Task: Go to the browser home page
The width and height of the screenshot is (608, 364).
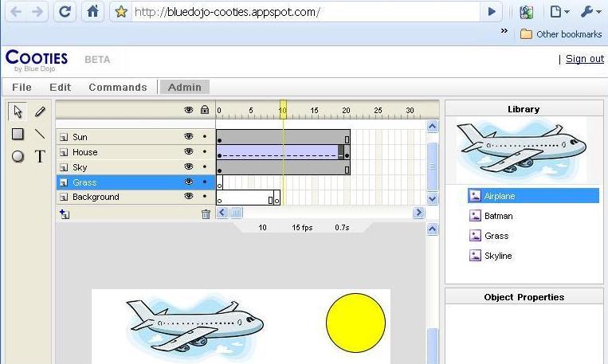Action: [x=92, y=12]
